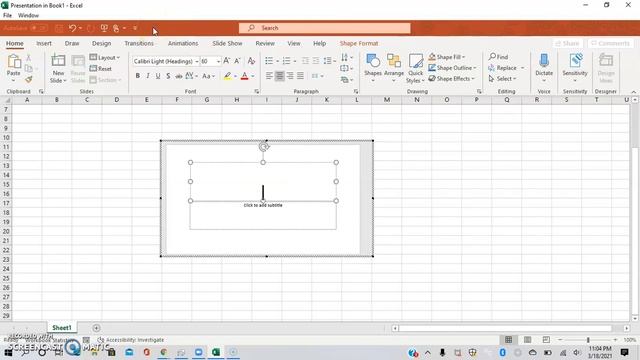
Task: Toggle Strikethrough formatting
Action: pyautogui.click(x=178, y=76)
